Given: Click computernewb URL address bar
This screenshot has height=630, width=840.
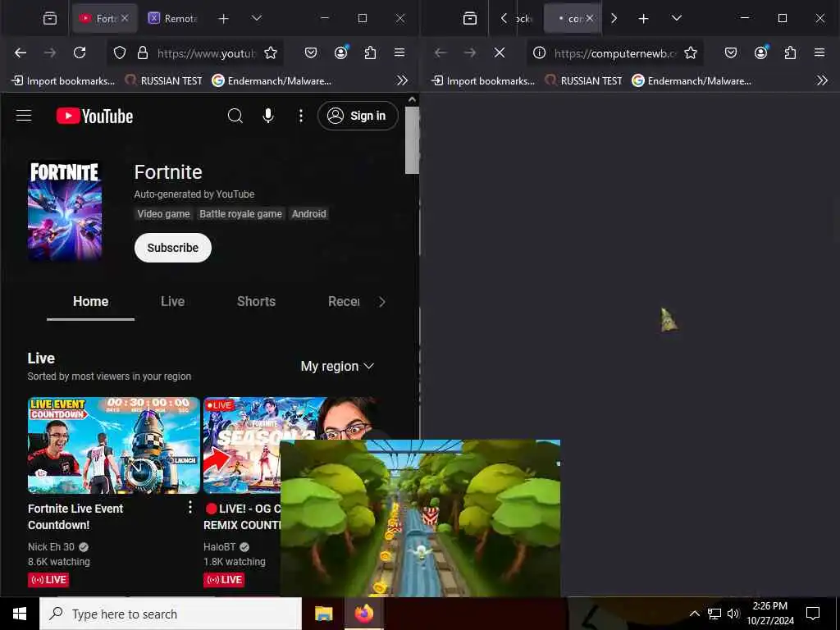Looking at the screenshot, I should coord(615,53).
